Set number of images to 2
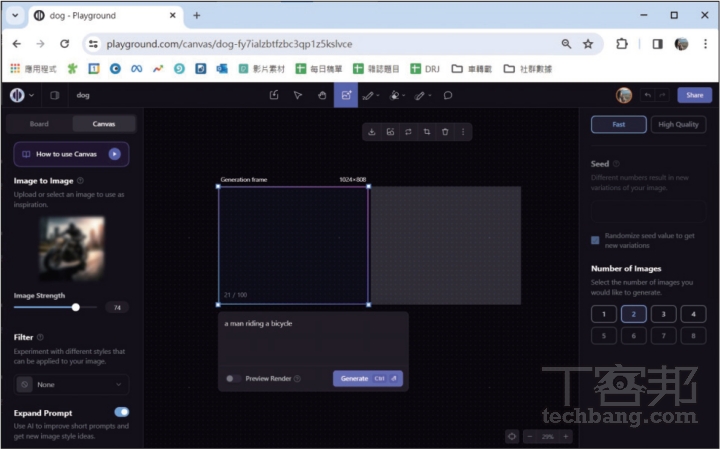720x449 pixels. tap(634, 314)
